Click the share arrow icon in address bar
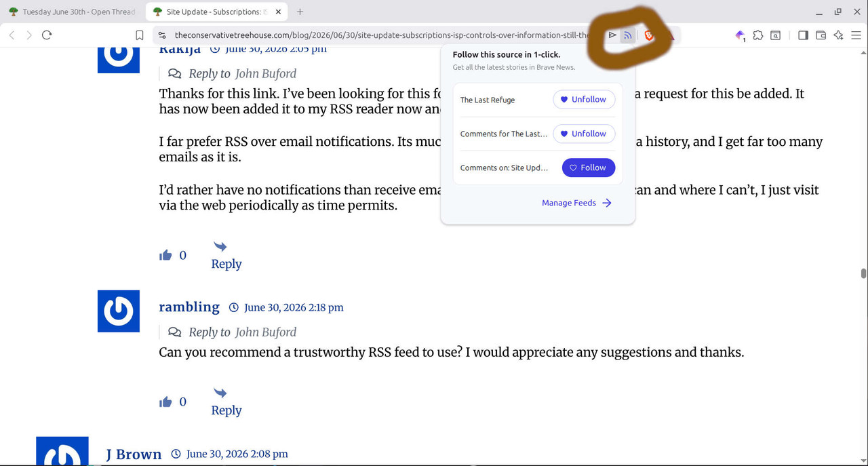Screen dimensions: 868x466 pos(612,35)
